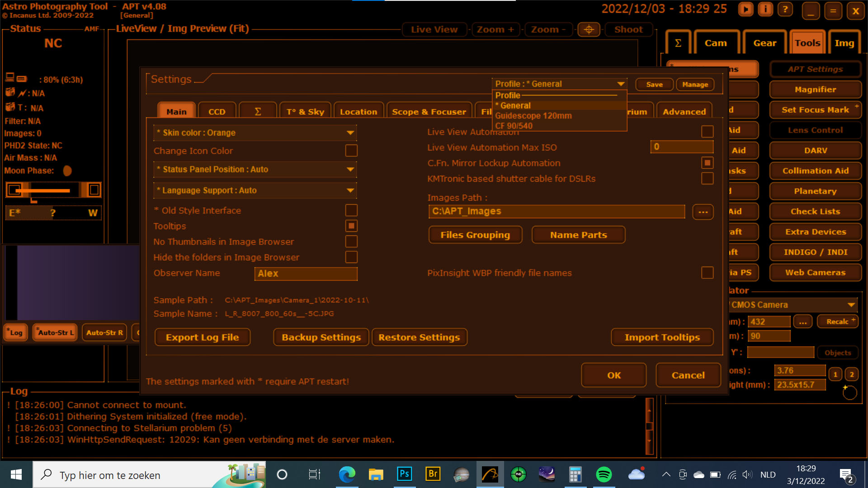Open the Location settings tab
Viewport: 868px width, 488px height.
coord(359,112)
